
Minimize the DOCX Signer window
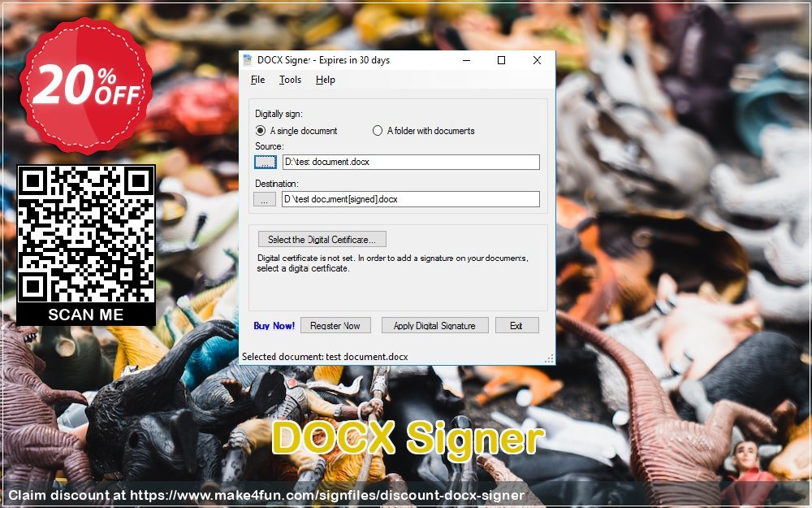click(x=467, y=60)
